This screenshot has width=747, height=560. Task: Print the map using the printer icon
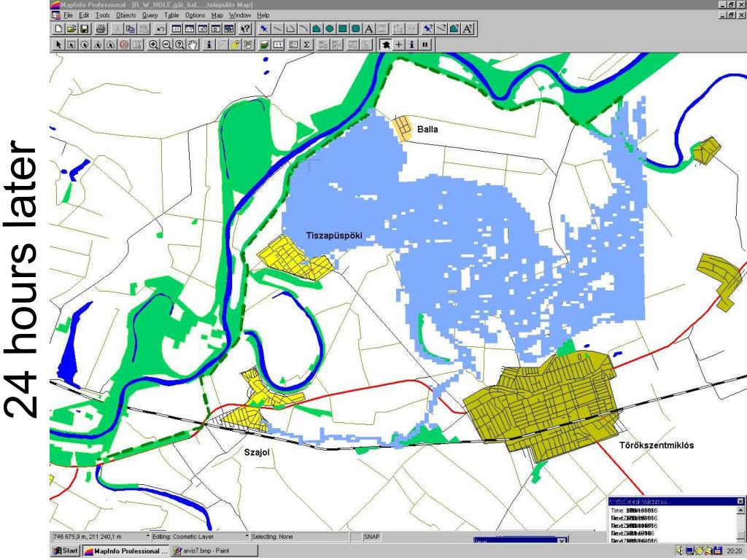coord(101,29)
